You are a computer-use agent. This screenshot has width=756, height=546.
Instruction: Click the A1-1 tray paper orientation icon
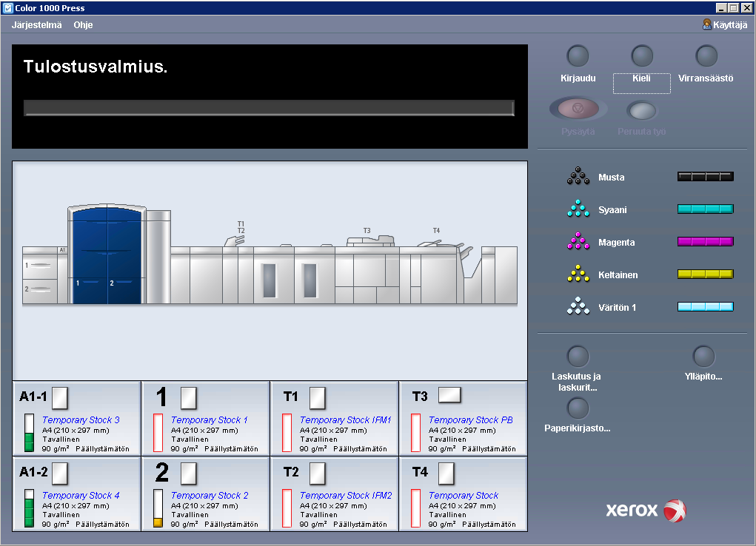(60, 398)
